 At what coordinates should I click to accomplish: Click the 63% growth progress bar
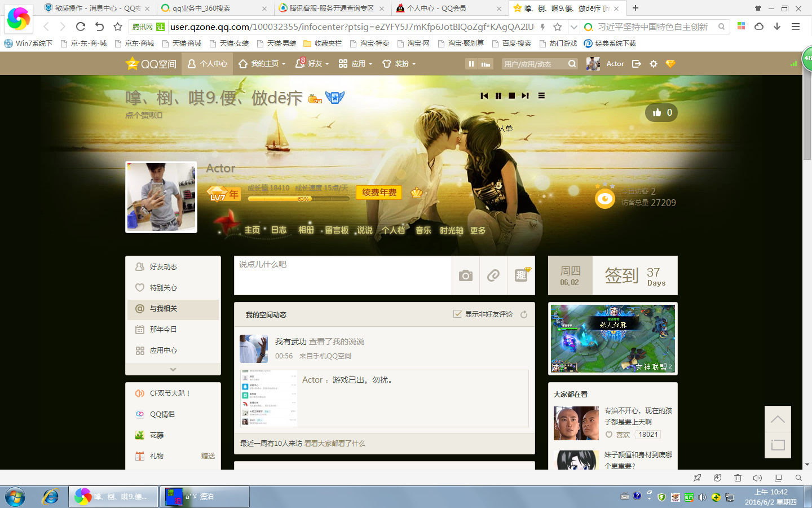pyautogui.click(x=298, y=199)
